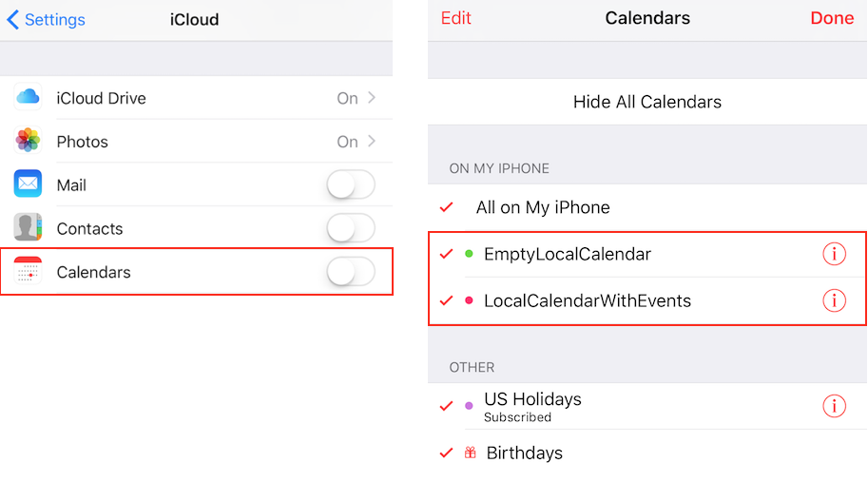Viewport: 868px width, 482px height.
Task: Turn on the Contacts toggle
Action: [351, 228]
